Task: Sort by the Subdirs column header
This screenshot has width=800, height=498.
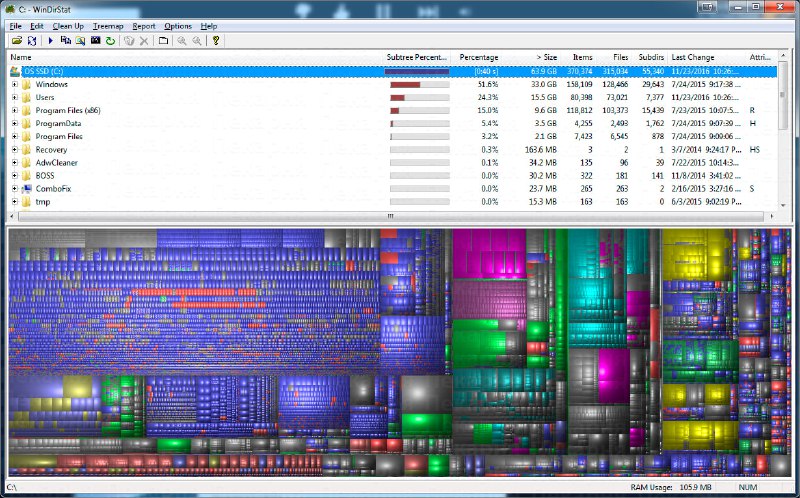Action: (x=649, y=57)
